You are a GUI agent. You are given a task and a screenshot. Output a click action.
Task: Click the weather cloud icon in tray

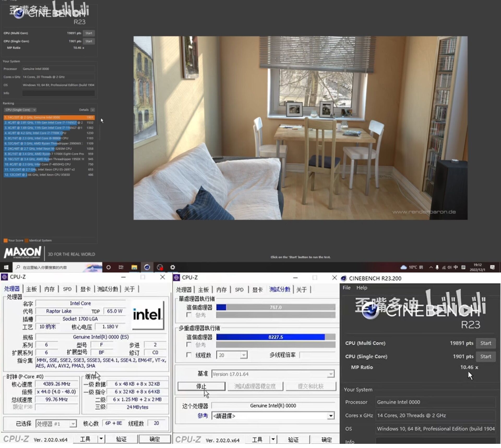pos(403,267)
